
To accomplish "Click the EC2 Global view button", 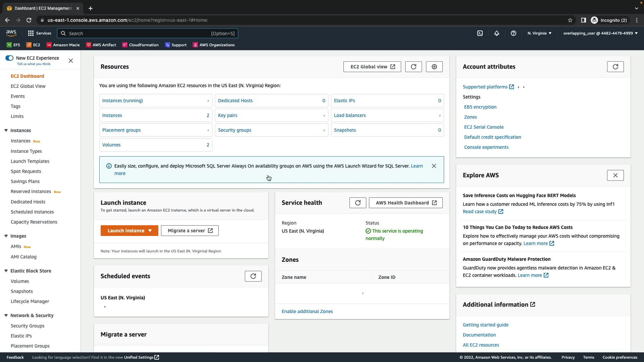I will (x=372, y=67).
